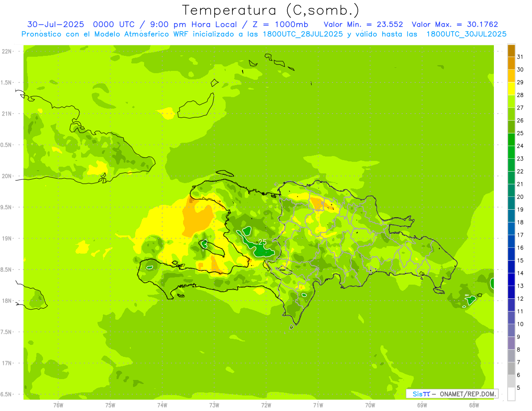
Task: Click the '71W' longitude axis label
Action: point(318,405)
